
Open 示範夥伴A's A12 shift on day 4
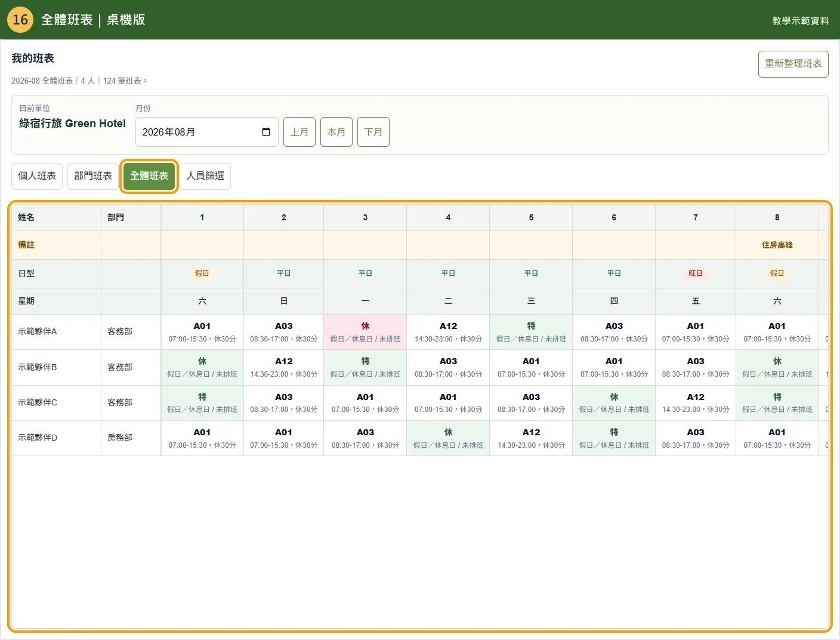coord(448,332)
